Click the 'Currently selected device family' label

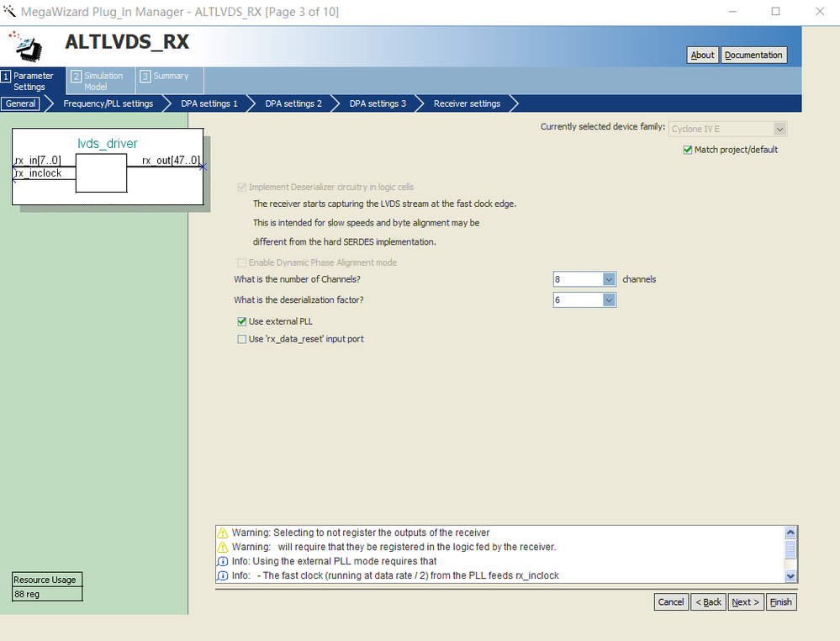[603, 126]
